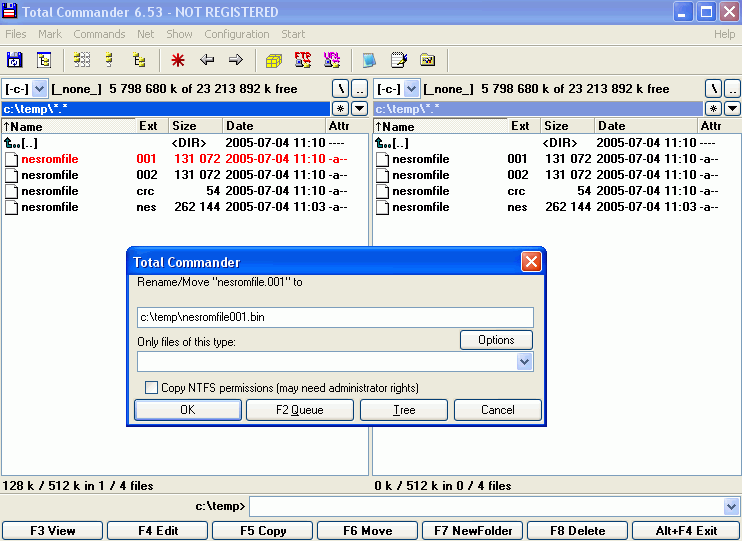
Task: Switch to thumbnail/brief view toolbar icon
Action: coord(82,60)
